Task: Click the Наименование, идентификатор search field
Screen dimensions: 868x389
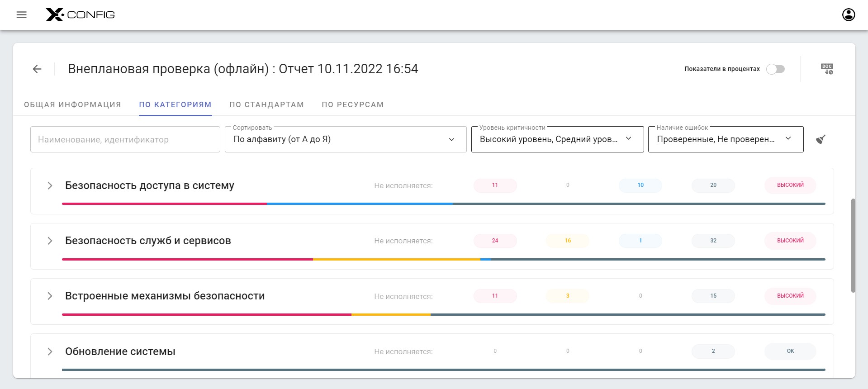Action: click(125, 139)
